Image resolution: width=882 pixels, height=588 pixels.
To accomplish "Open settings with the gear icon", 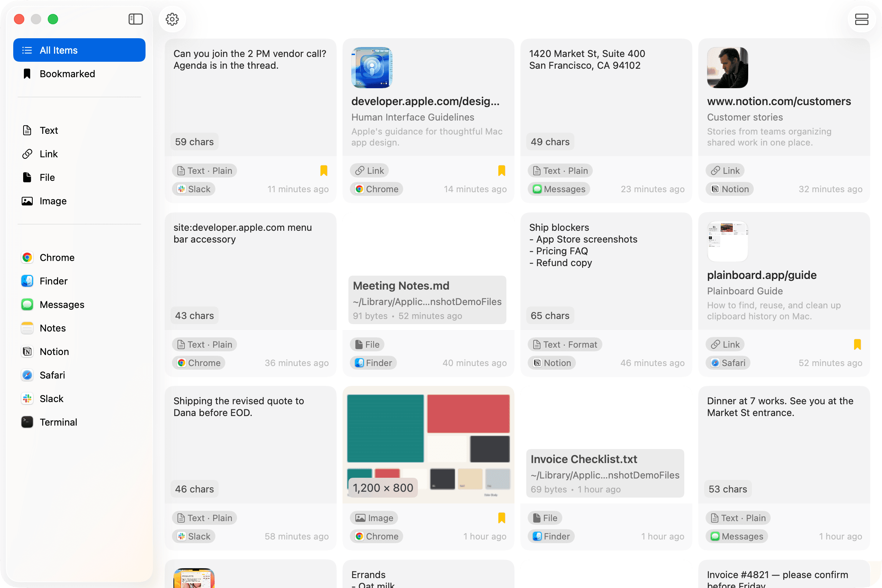I will [x=172, y=19].
